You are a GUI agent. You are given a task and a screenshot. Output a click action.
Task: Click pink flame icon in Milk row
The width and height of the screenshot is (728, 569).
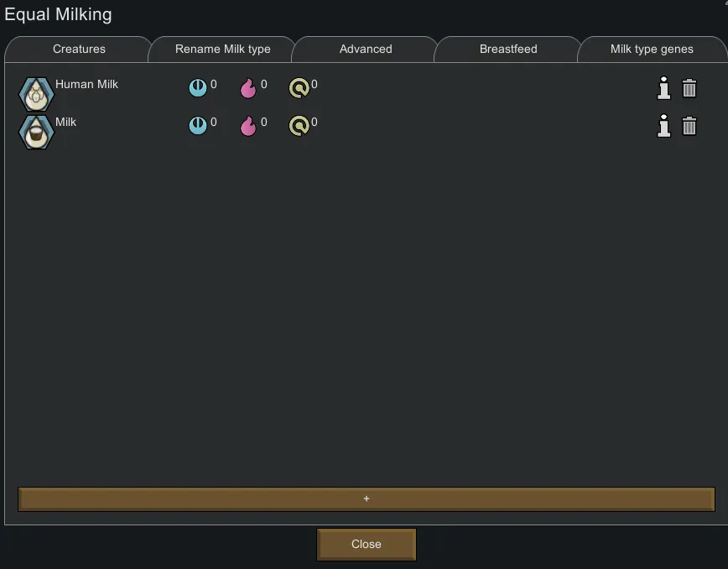tap(248, 126)
